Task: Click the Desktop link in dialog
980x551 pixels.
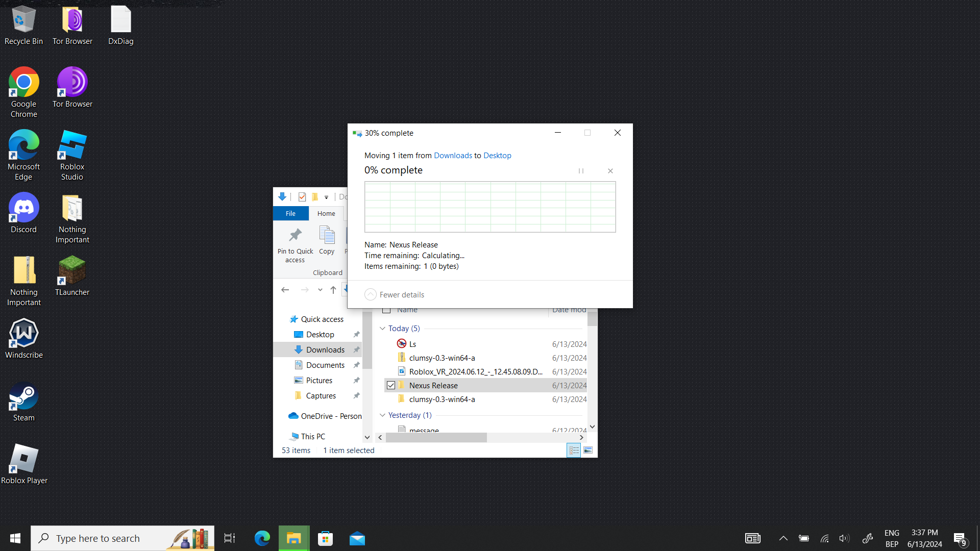Action: (497, 156)
